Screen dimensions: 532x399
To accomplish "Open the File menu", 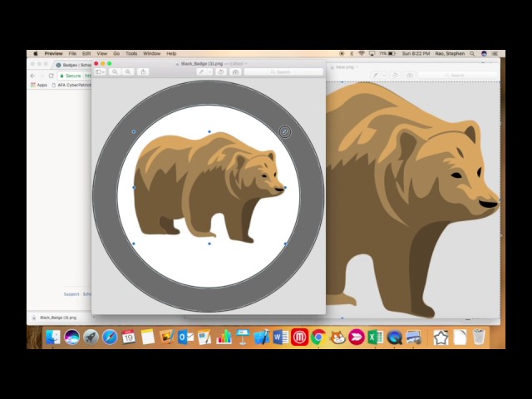I will click(72, 53).
